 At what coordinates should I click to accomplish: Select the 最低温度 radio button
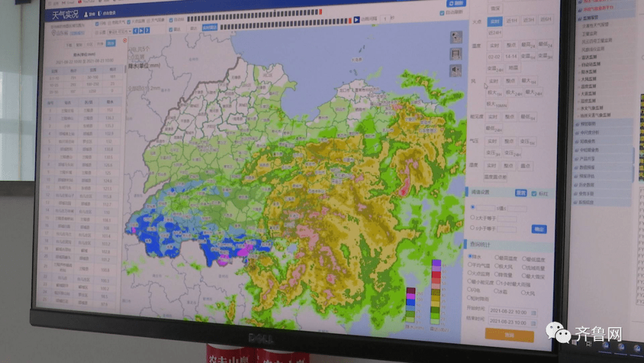pyautogui.click(x=524, y=259)
